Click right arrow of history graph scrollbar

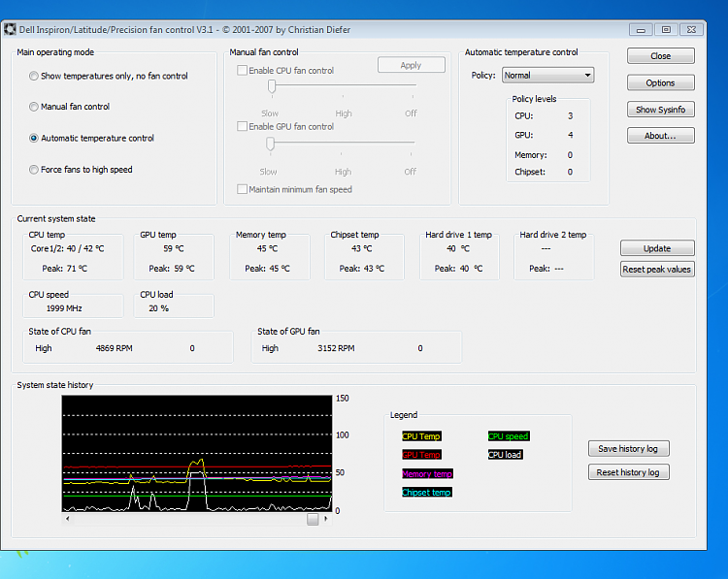pos(326,519)
